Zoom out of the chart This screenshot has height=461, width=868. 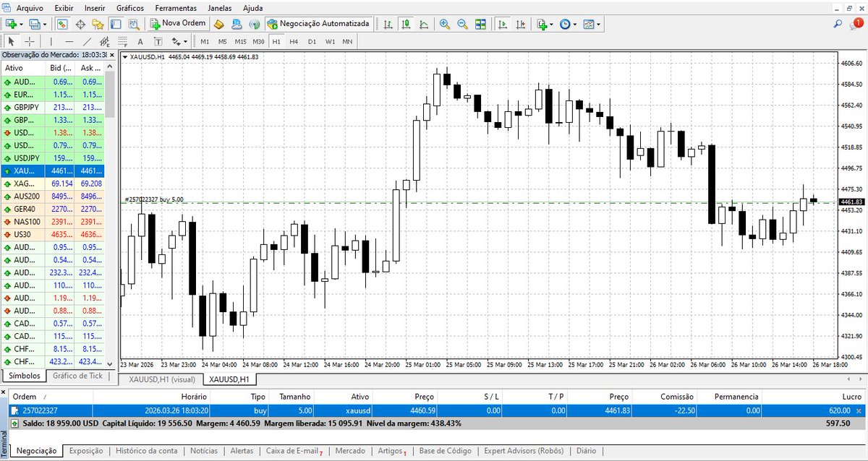click(x=462, y=24)
